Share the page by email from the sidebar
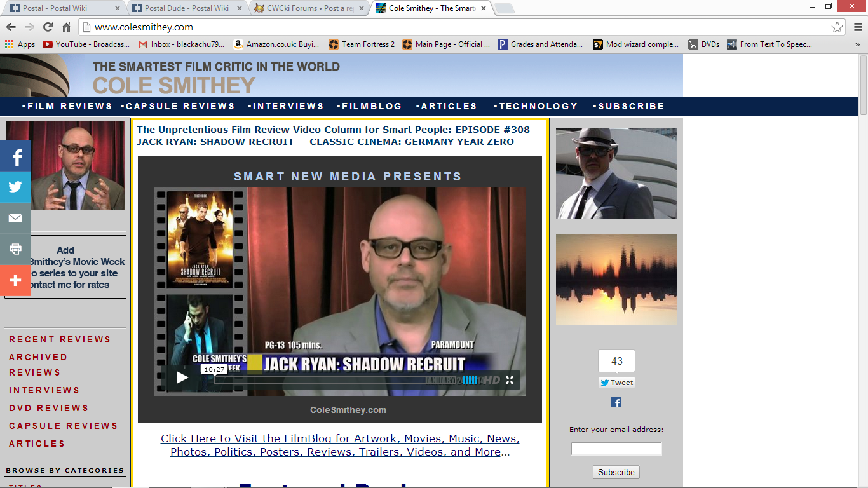Viewport: 868px width, 488px height. click(x=15, y=219)
